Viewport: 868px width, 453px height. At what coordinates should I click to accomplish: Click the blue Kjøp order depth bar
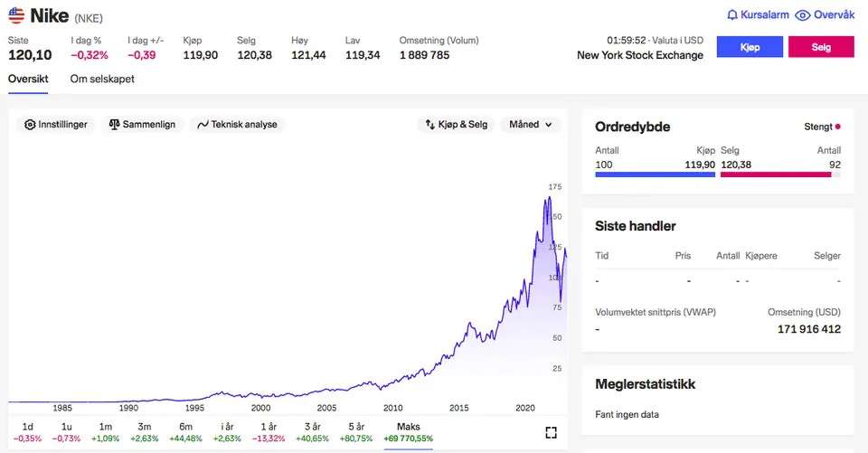[655, 175]
